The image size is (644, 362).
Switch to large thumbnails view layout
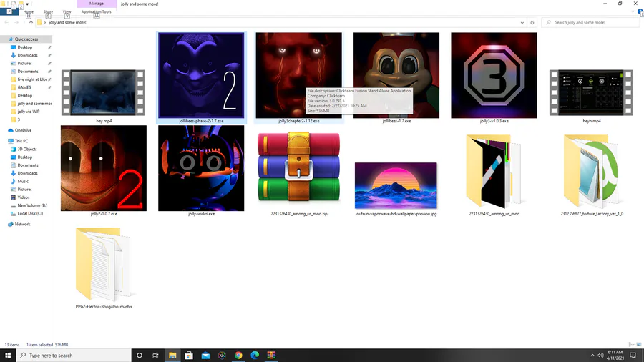[x=639, y=345]
